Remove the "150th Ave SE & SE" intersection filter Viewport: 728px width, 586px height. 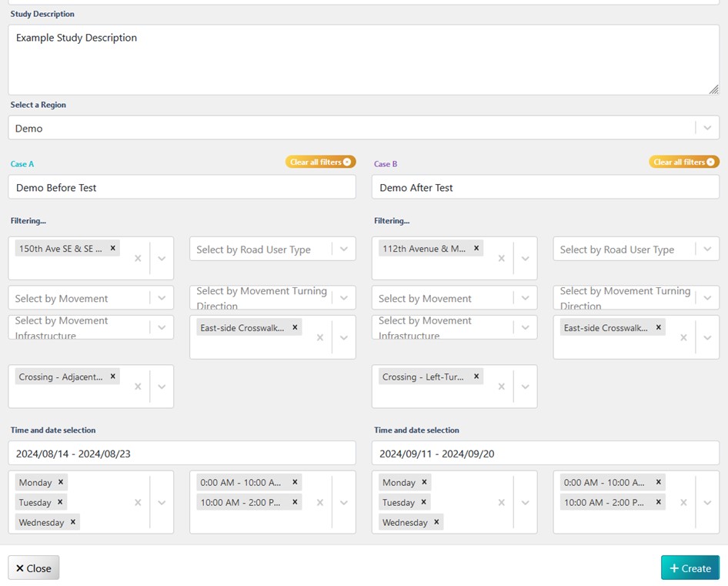point(112,248)
